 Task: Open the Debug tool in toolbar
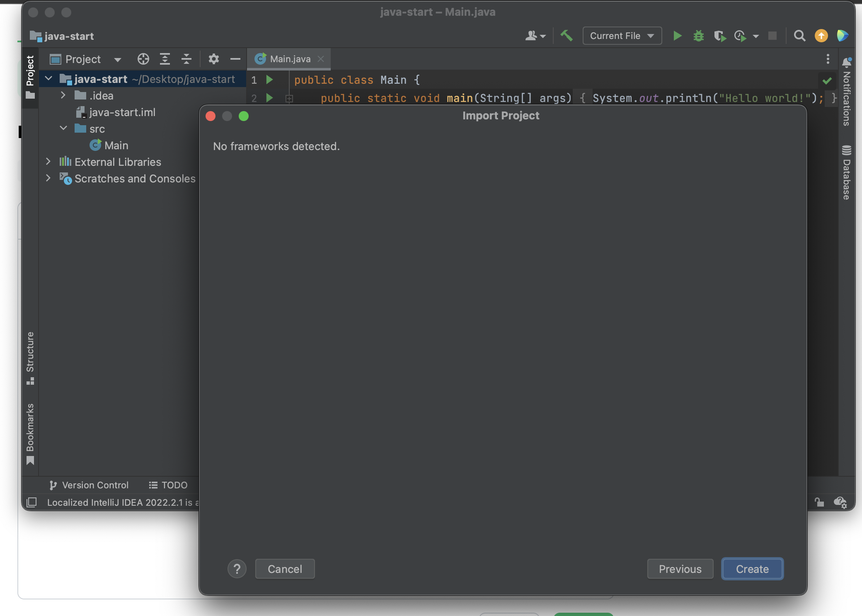pos(699,36)
